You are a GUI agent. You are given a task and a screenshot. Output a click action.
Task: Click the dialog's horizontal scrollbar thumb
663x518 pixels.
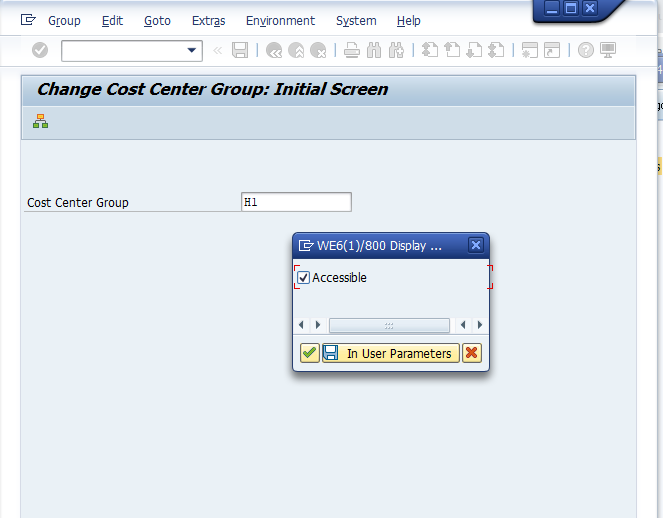tap(389, 325)
